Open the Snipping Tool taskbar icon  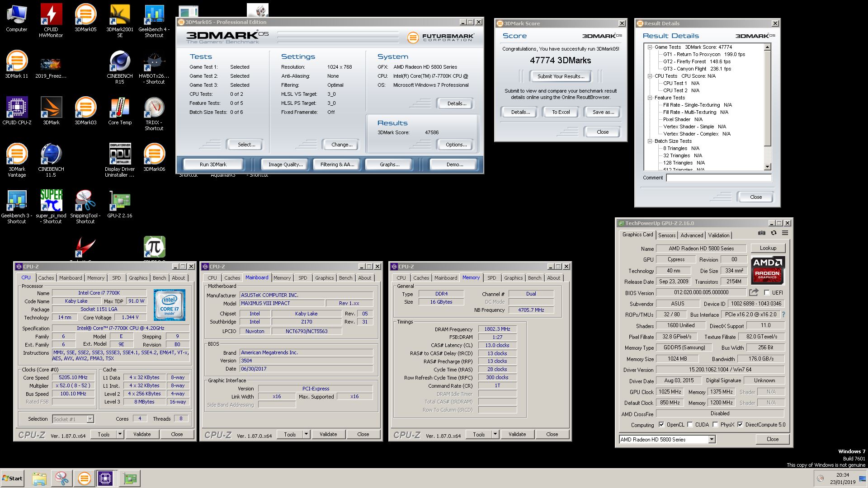[62, 478]
